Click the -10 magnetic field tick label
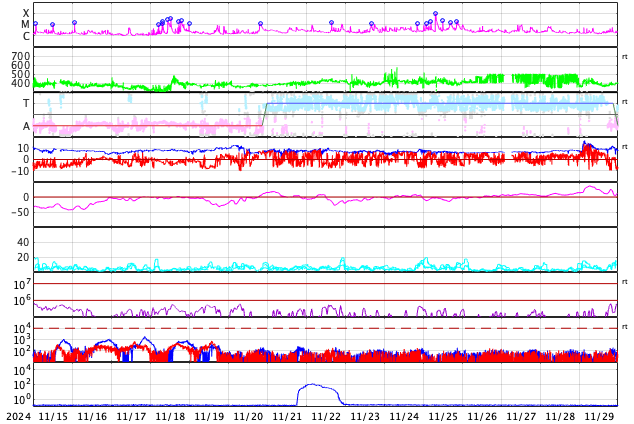Viewport: 634px width, 424px height. 20,171
